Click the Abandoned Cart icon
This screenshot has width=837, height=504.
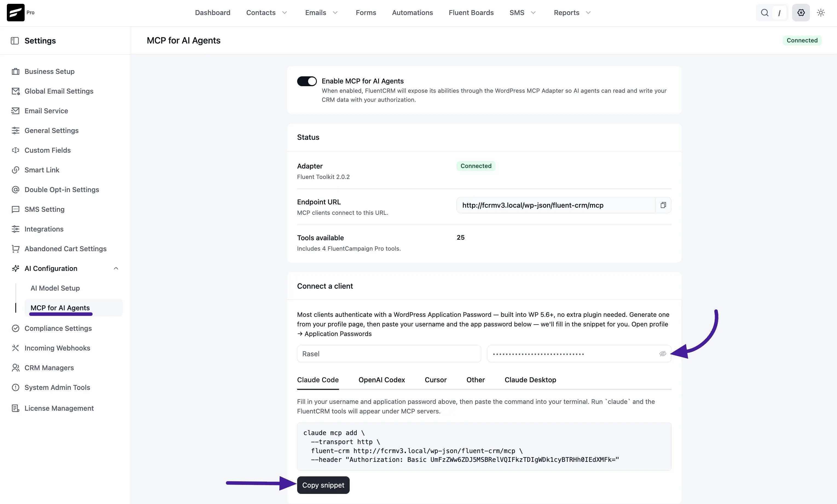[x=16, y=249]
